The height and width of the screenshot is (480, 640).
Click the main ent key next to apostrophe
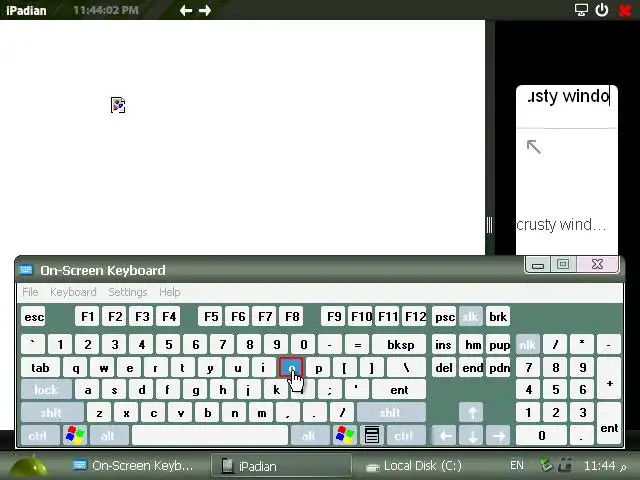399,390
